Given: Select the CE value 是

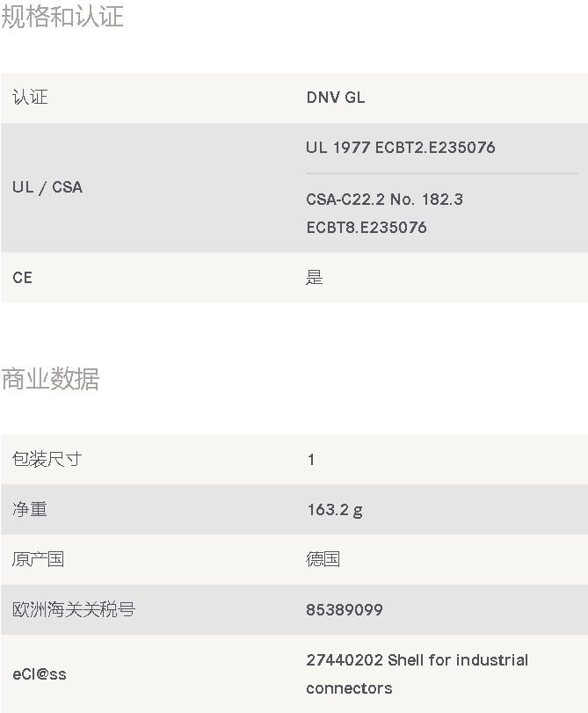Looking at the screenshot, I should (x=315, y=278).
